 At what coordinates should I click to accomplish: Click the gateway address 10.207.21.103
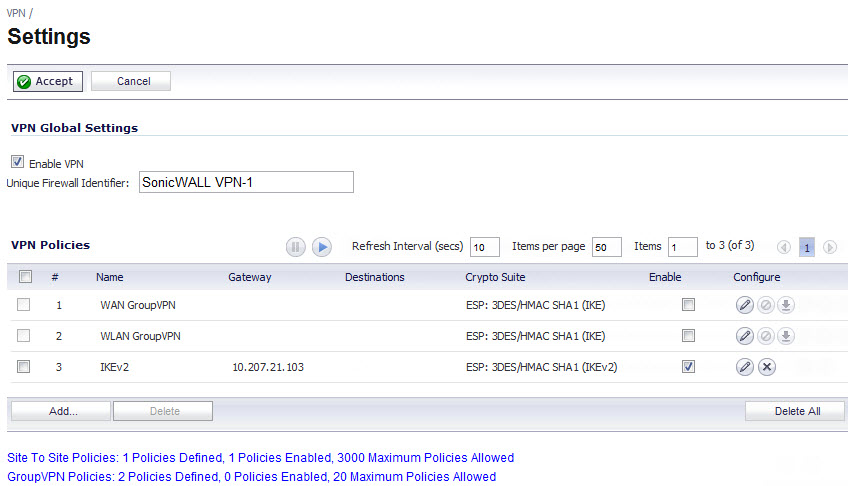pos(268,367)
